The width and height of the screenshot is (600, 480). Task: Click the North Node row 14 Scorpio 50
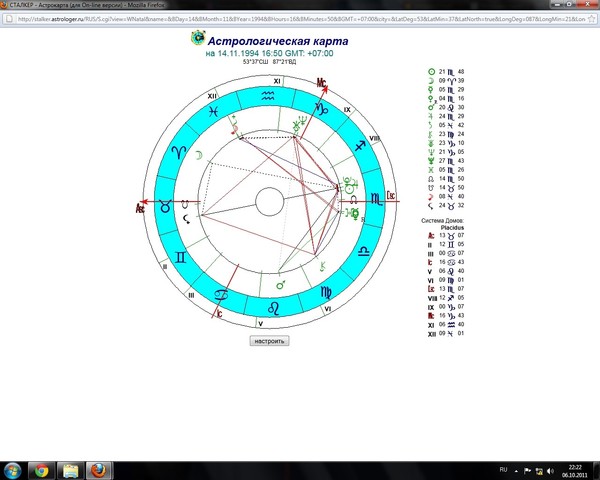446,179
